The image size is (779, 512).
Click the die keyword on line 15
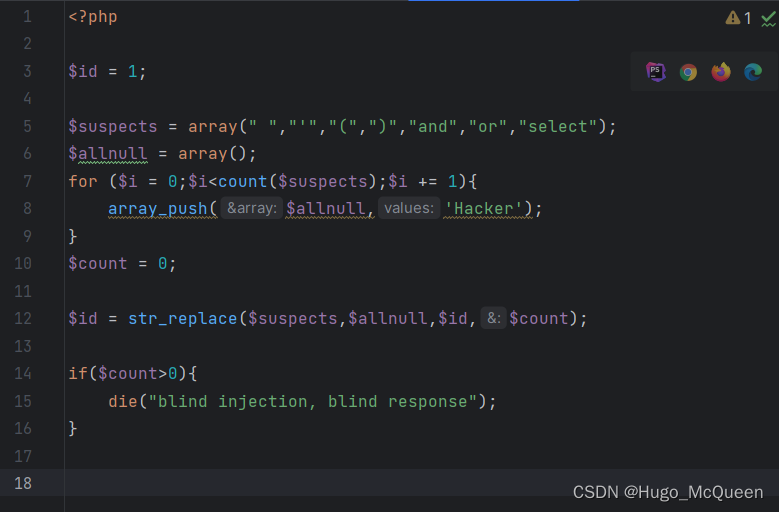pos(123,401)
